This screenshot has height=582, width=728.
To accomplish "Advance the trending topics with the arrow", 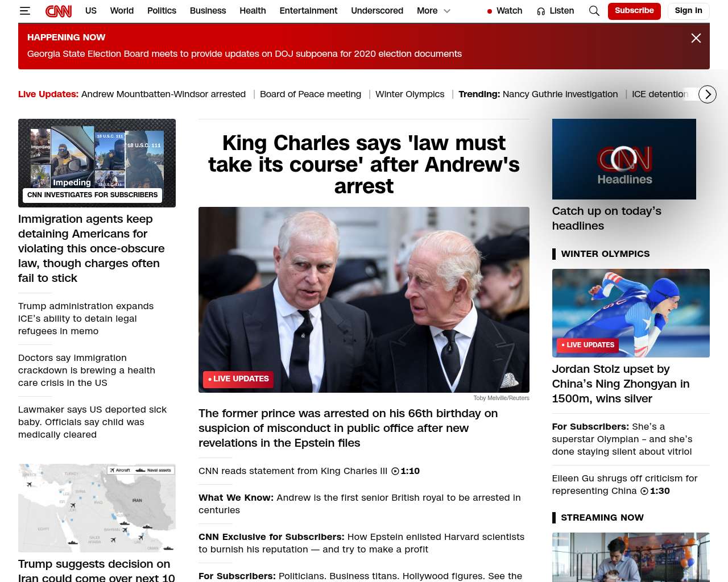I will tap(708, 94).
